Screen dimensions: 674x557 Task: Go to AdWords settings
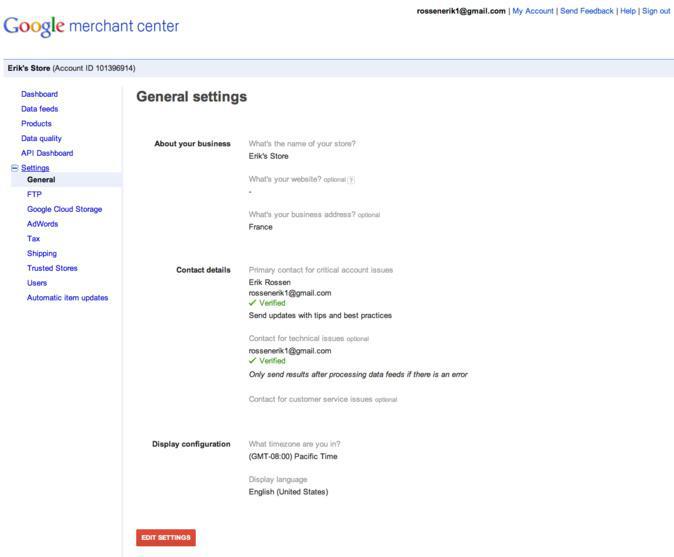coord(42,224)
